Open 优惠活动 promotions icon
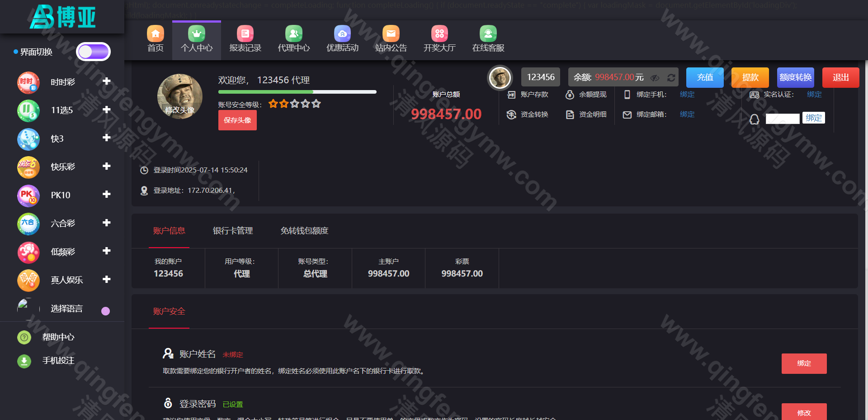Image resolution: width=868 pixels, height=420 pixels. pyautogui.click(x=342, y=33)
